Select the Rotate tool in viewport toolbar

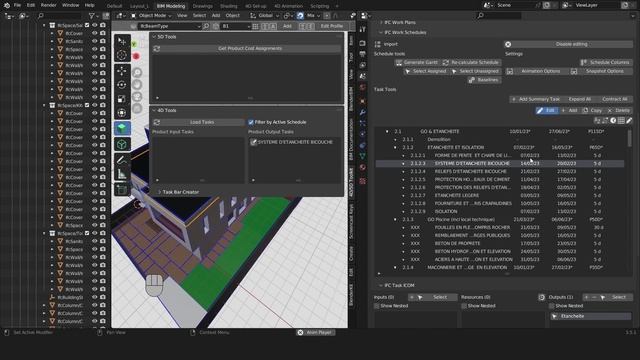click(x=122, y=85)
